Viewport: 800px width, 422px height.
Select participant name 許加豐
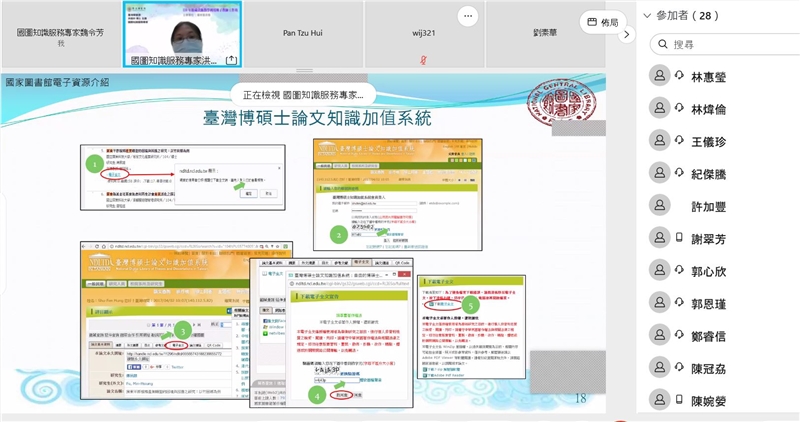708,207
